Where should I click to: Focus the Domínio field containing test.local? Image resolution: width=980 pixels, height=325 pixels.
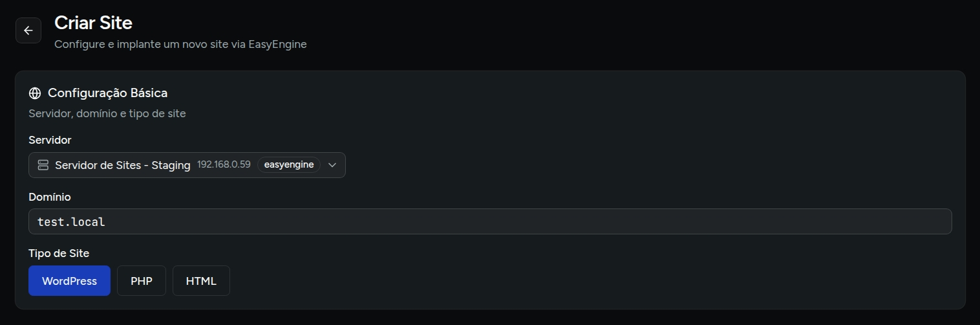coord(490,221)
